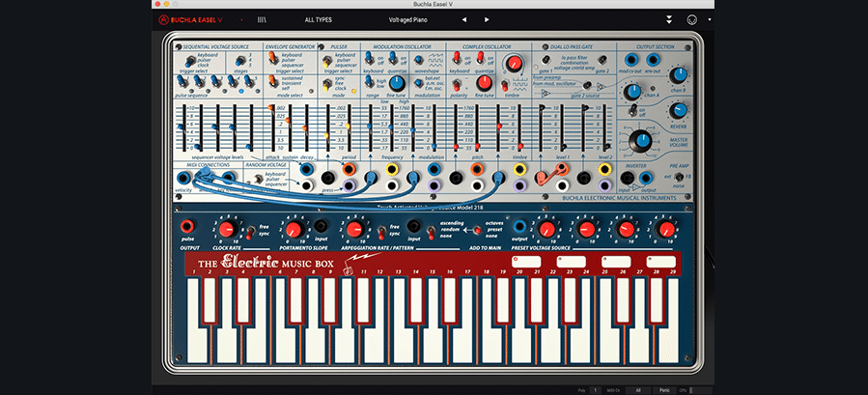Click the Portamento Slope knob

click(294, 229)
